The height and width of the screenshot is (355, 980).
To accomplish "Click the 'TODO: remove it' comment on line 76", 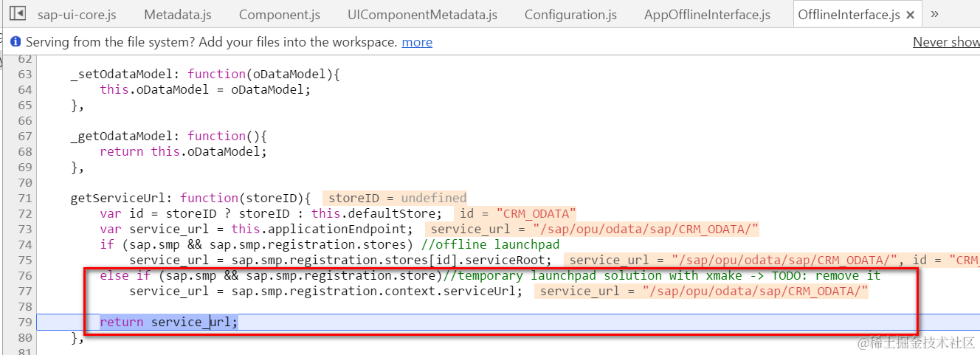I will [826, 275].
